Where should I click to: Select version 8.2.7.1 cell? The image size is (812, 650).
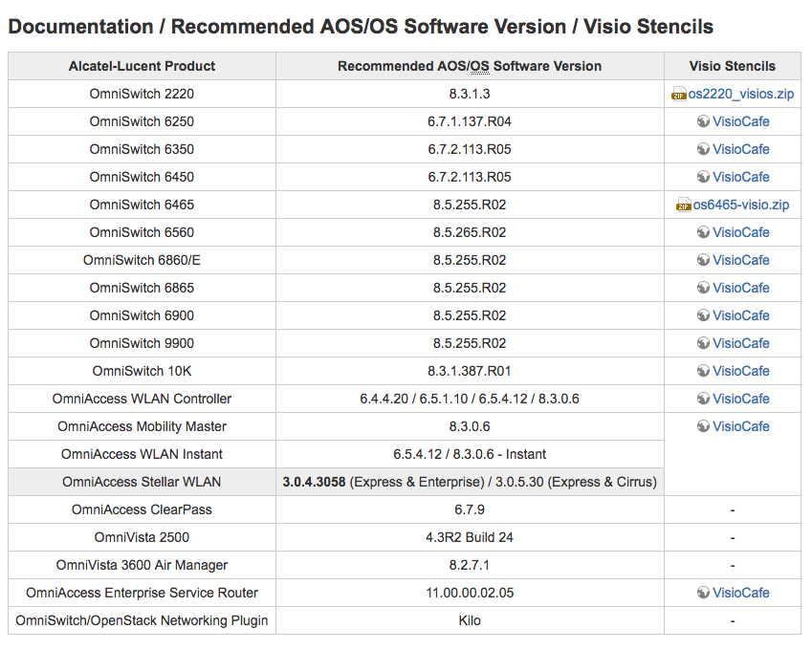click(x=470, y=565)
